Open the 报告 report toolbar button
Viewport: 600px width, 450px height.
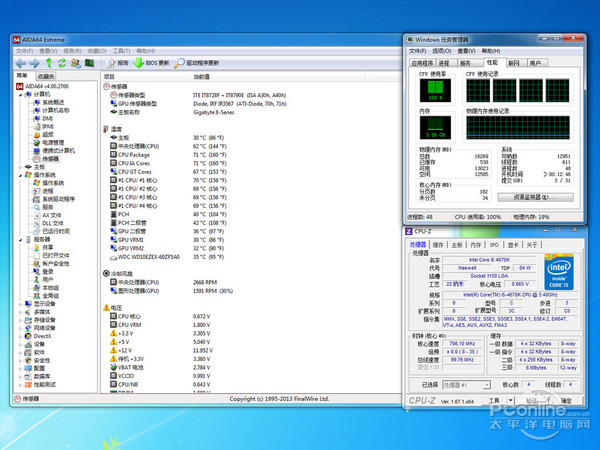pyautogui.click(x=117, y=63)
